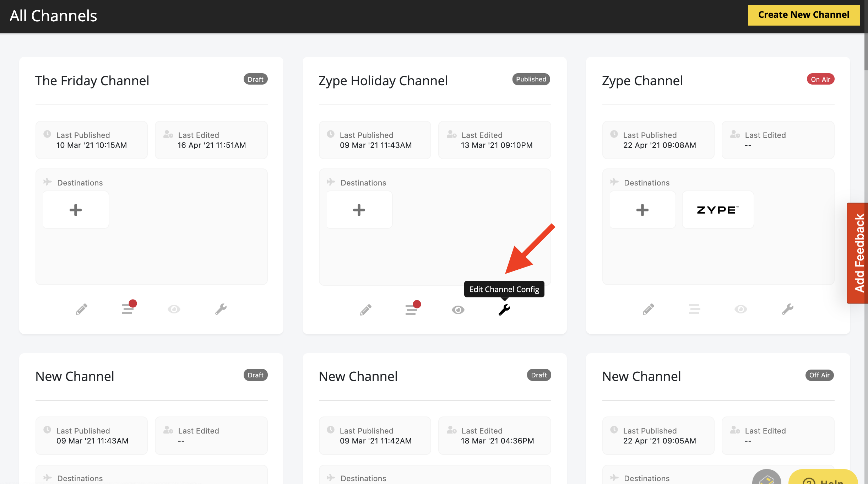Click Last Edited 13 Mar '21 09:10PM
The height and width of the screenshot is (484, 868).
click(495, 140)
